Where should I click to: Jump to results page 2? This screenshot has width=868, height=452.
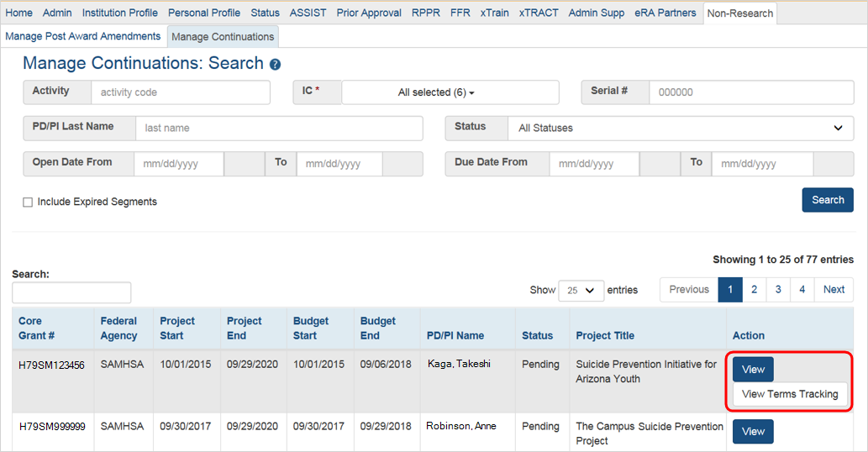point(754,290)
